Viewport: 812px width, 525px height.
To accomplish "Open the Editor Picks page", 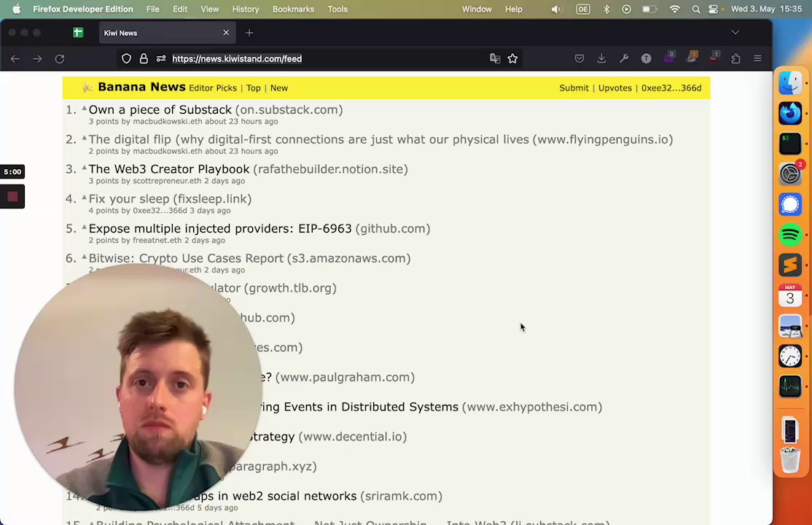I will coord(213,88).
